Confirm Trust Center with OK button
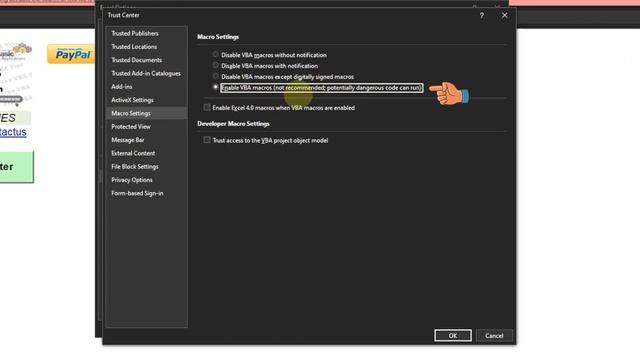The width and height of the screenshot is (640, 360). click(453, 336)
